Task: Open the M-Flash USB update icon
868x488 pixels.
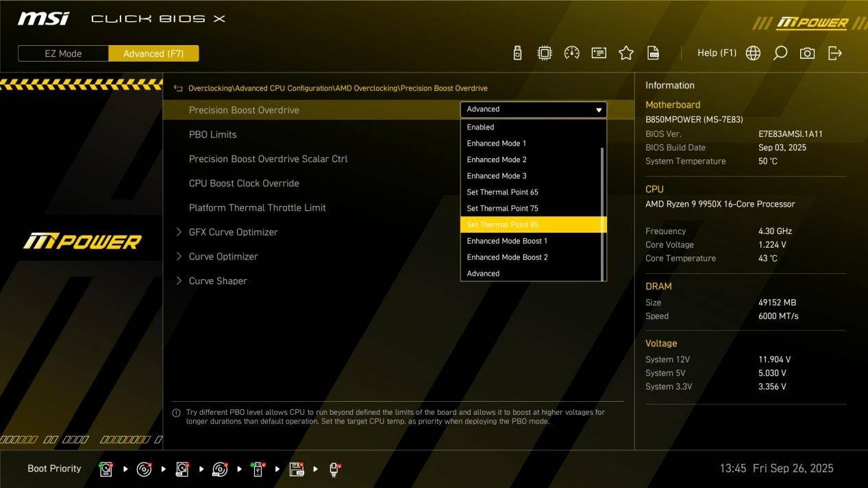Action: [x=517, y=53]
